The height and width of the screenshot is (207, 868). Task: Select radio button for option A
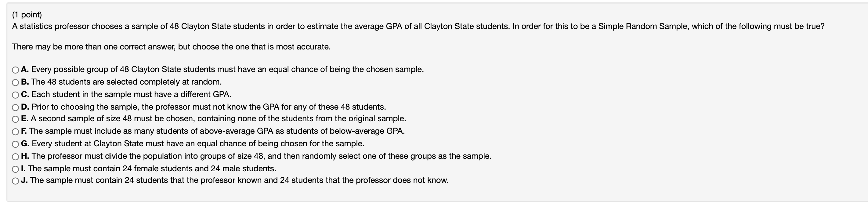point(15,70)
